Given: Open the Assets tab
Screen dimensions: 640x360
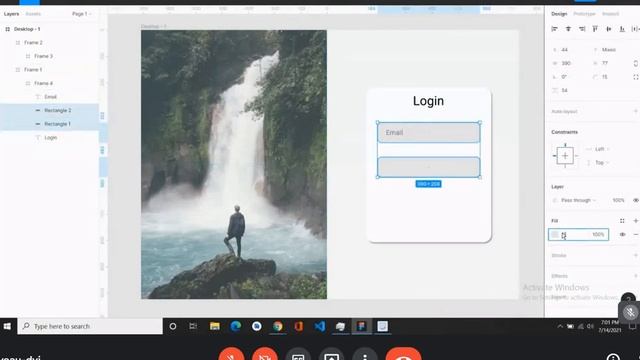Looking at the screenshot, I should [x=33, y=14].
